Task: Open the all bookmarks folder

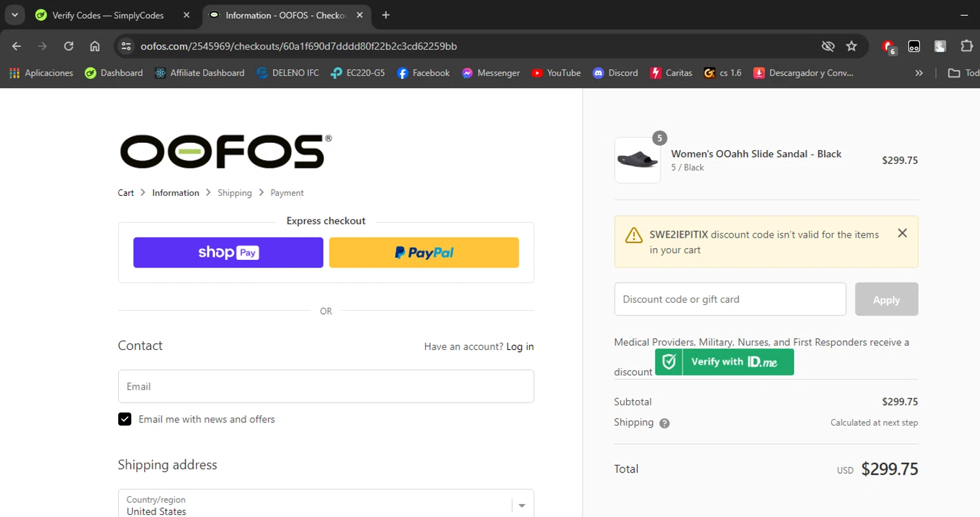Action: pos(963,73)
